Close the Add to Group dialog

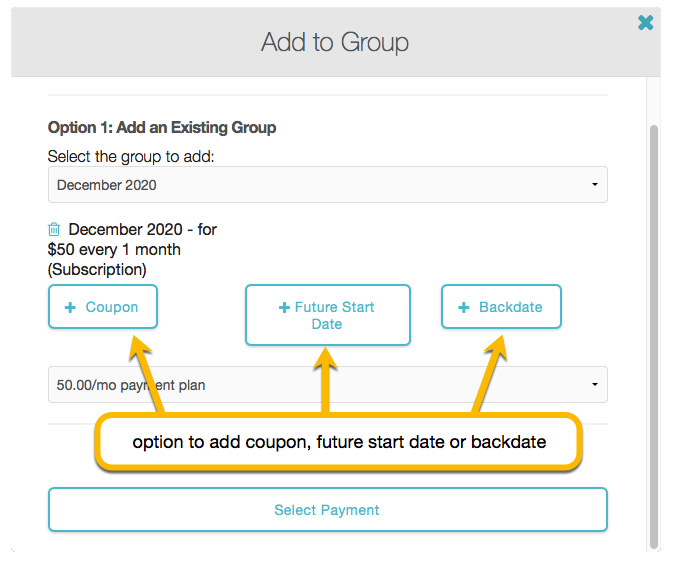646,22
